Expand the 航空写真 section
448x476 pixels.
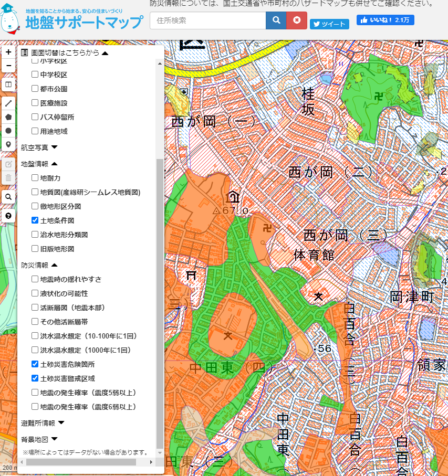pos(55,147)
